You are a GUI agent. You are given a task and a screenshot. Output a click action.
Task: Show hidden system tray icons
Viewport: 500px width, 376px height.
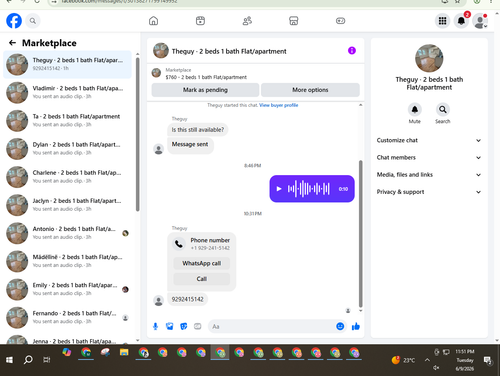click(427, 360)
